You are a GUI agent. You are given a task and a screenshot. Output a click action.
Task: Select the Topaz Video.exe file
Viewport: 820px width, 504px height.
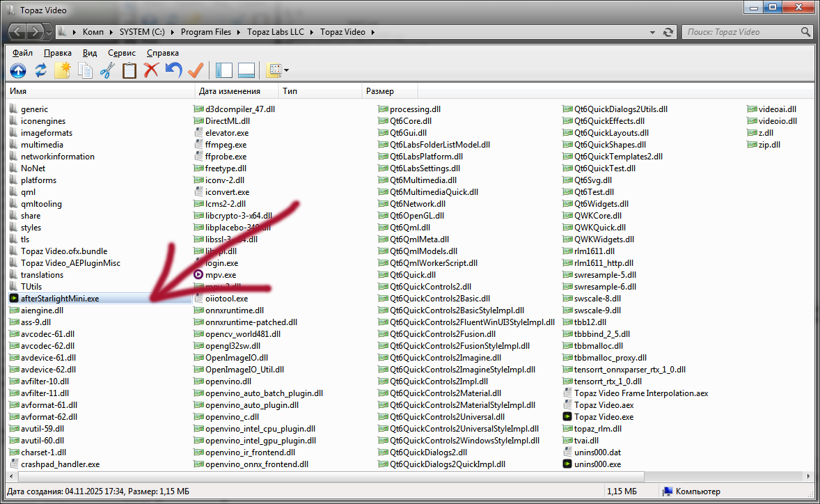603,417
